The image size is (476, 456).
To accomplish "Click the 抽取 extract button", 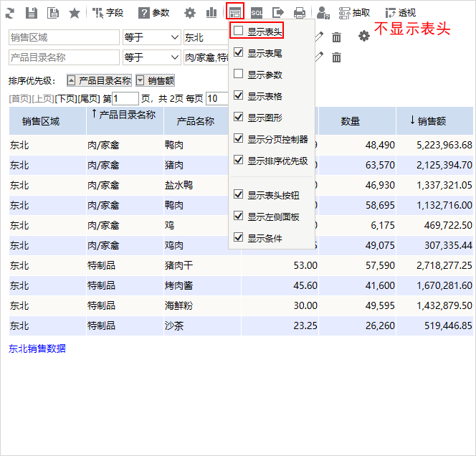I will 354,13.
